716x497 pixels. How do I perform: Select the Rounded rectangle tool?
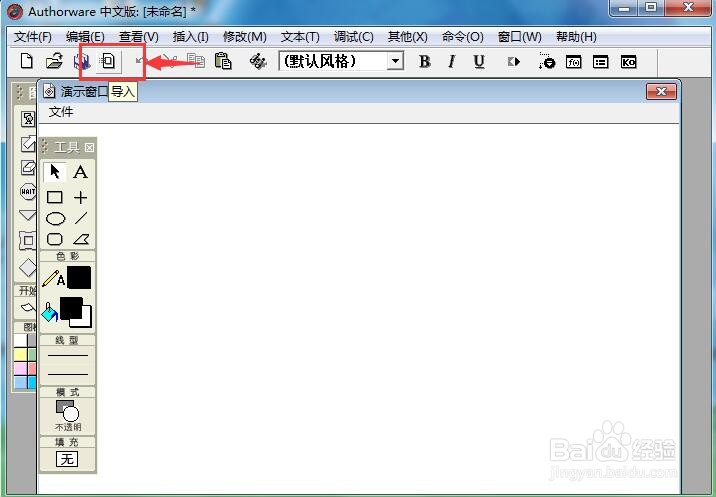[55, 239]
